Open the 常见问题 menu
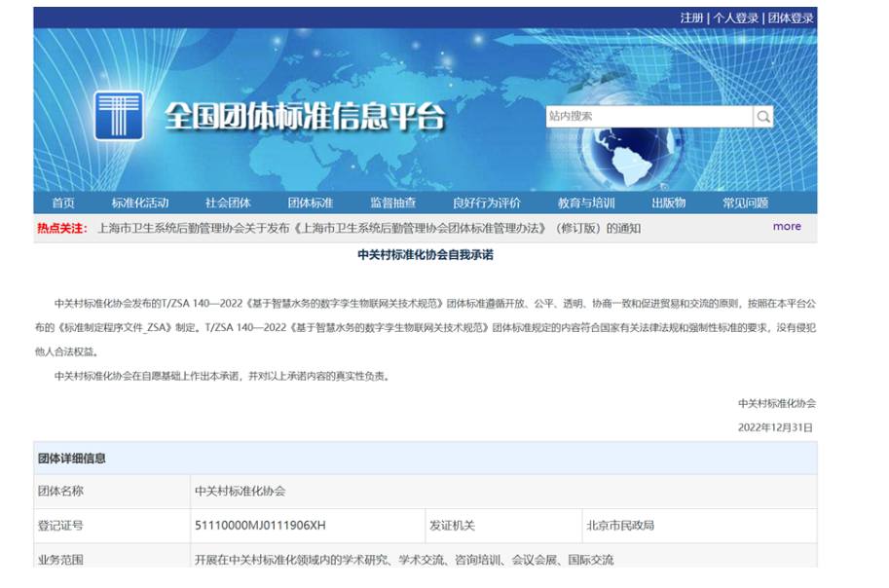Image resolution: width=889 pixels, height=588 pixels. tap(745, 202)
